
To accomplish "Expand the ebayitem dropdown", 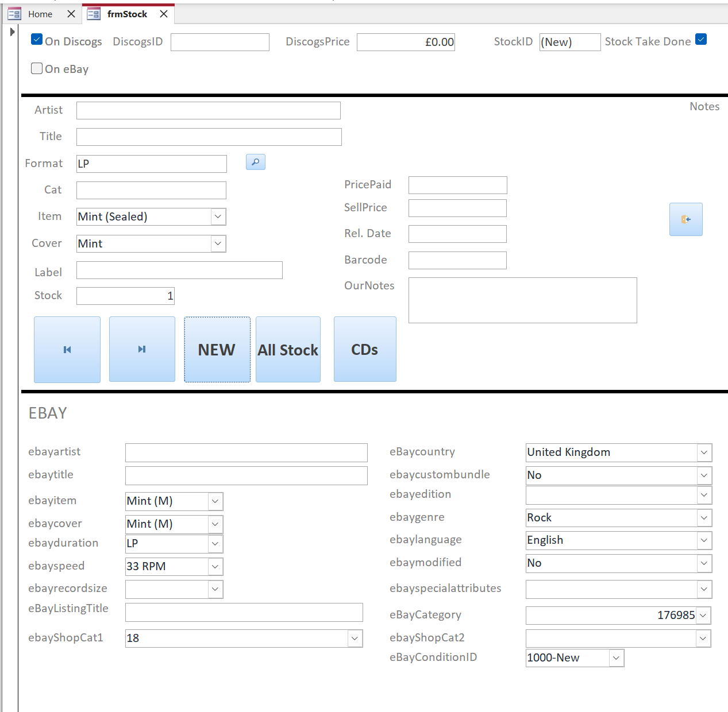I will coord(215,501).
